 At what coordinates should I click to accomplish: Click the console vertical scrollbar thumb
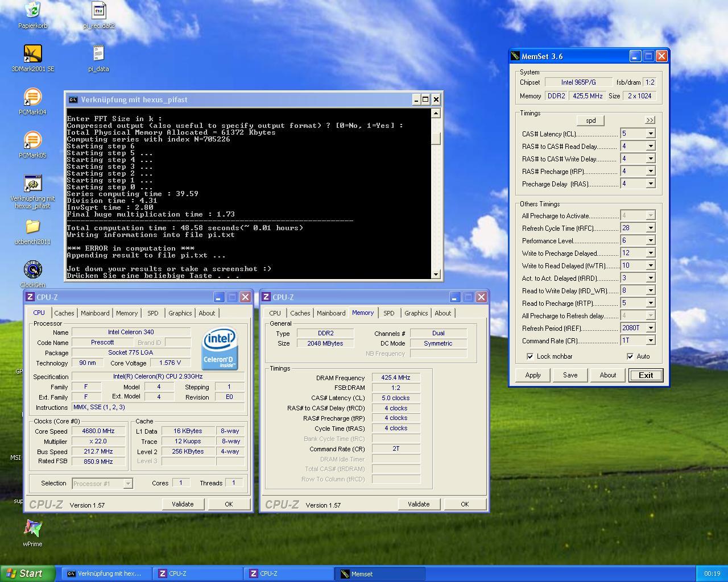click(x=436, y=139)
